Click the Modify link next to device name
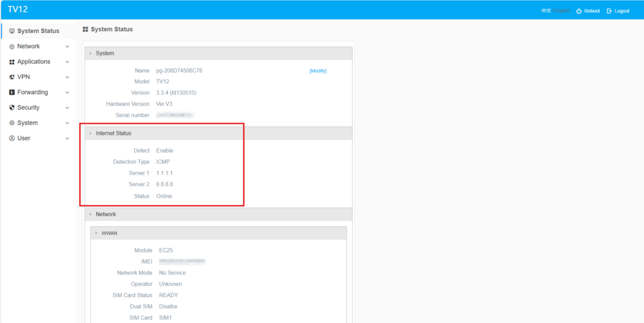Image resolution: width=644 pixels, height=323 pixels. 317,71
